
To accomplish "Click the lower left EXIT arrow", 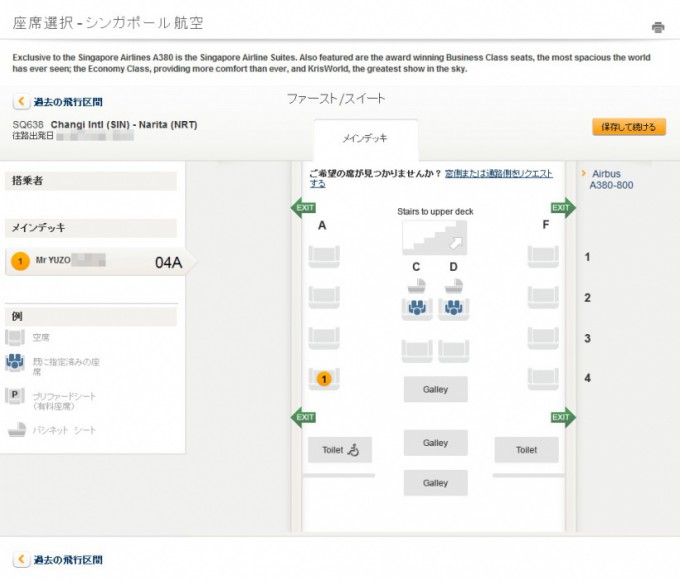I will 303,417.
